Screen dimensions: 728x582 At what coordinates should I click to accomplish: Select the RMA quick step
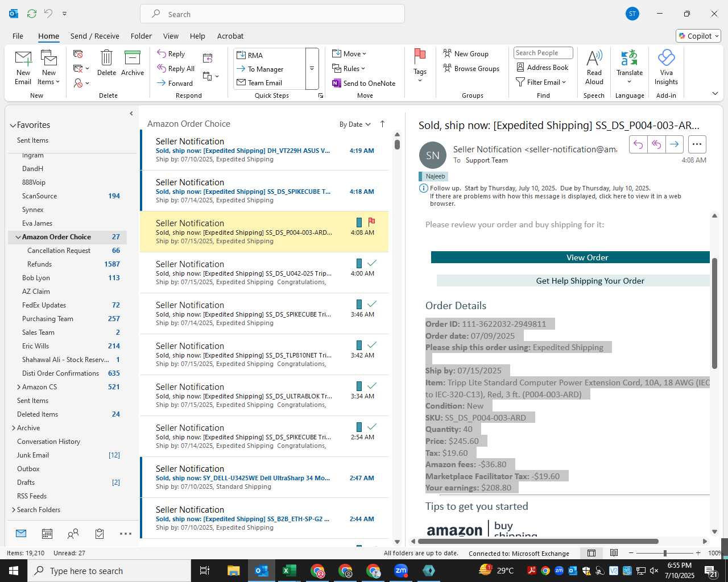coord(270,55)
